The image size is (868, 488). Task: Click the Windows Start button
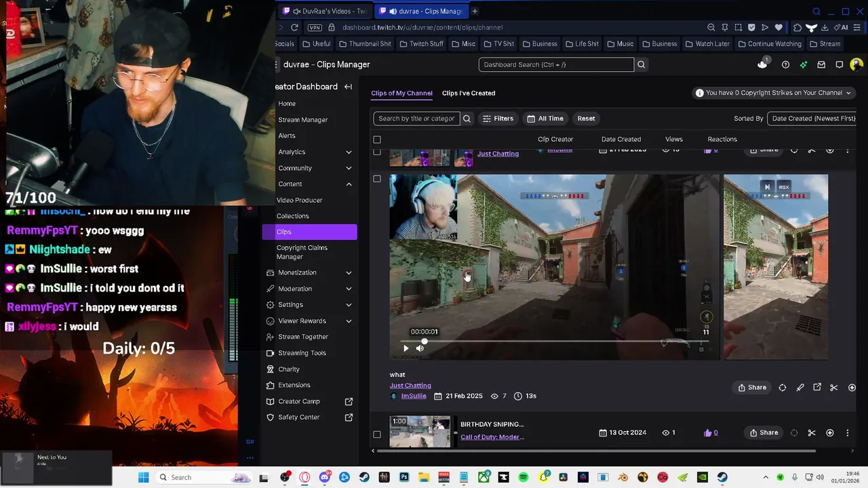coord(143,477)
